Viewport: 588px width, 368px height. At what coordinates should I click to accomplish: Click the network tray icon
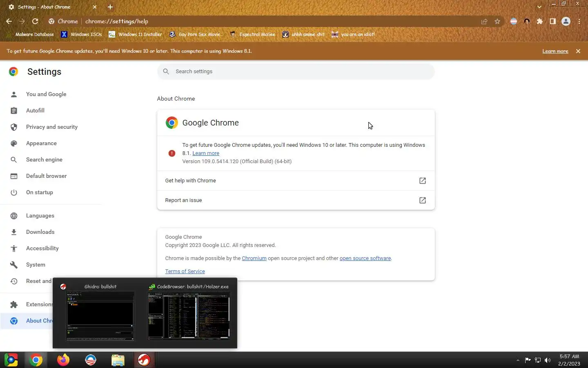coord(538,360)
